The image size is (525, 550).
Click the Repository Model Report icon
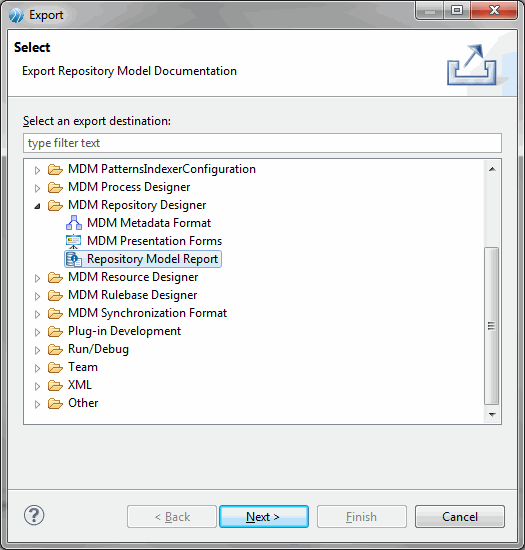pyautogui.click(x=74, y=259)
